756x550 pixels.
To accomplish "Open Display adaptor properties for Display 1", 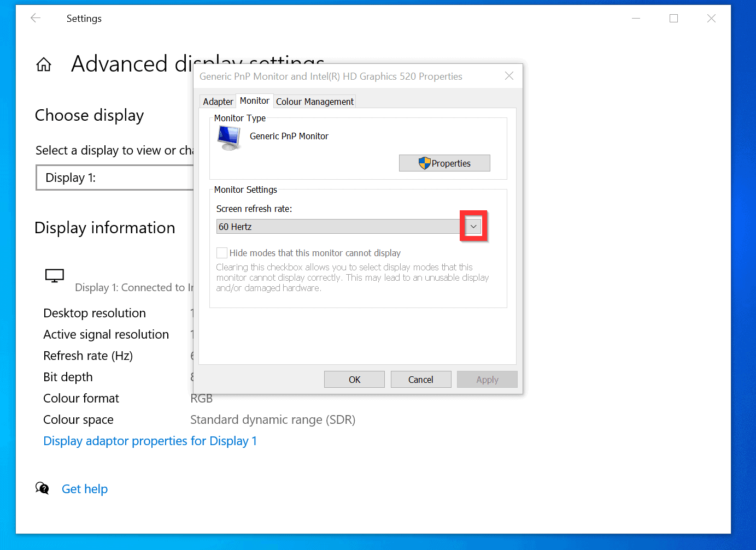I will 150,441.
